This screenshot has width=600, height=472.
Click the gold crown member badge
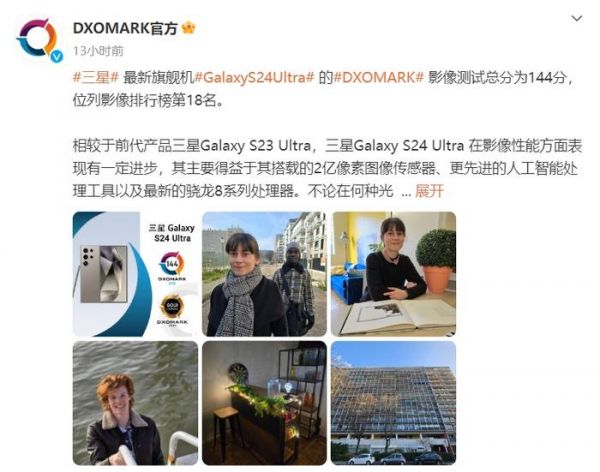pyautogui.click(x=188, y=28)
